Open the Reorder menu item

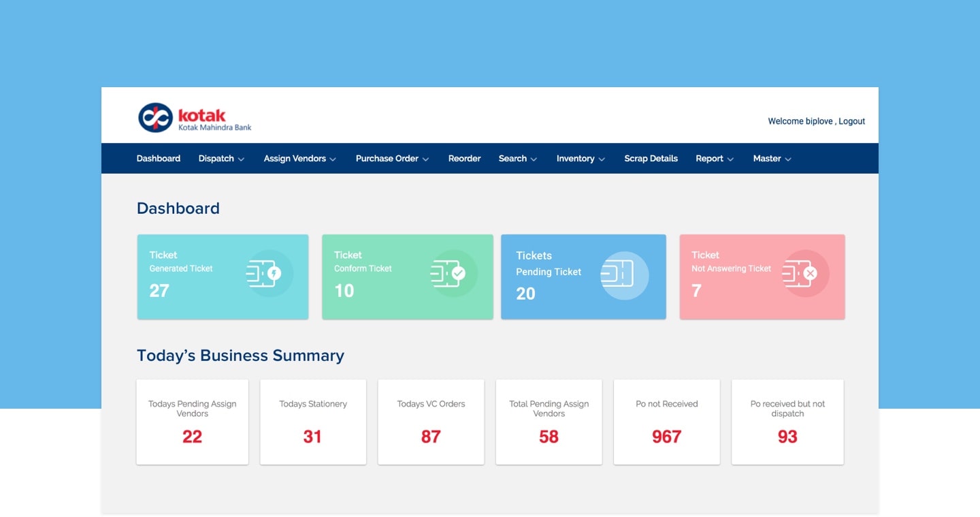465,159
